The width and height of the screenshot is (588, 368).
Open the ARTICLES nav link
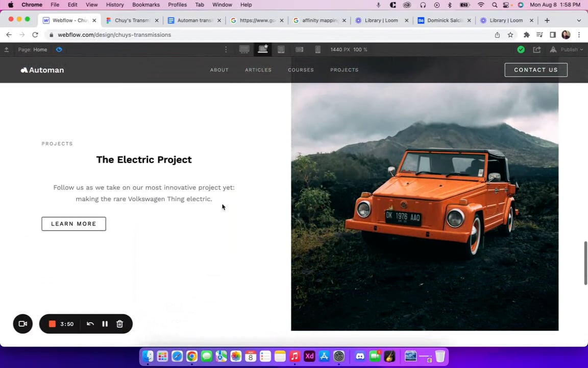coord(258,70)
